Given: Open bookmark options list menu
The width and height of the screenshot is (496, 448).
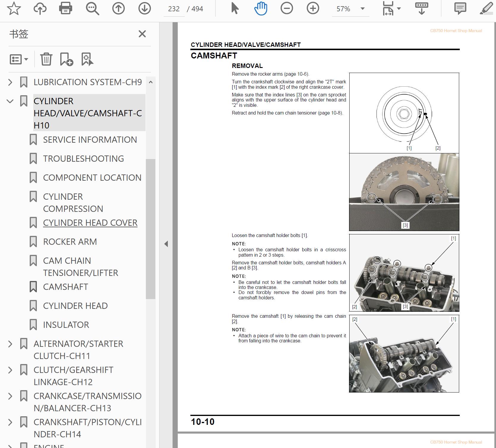Looking at the screenshot, I should (19, 59).
